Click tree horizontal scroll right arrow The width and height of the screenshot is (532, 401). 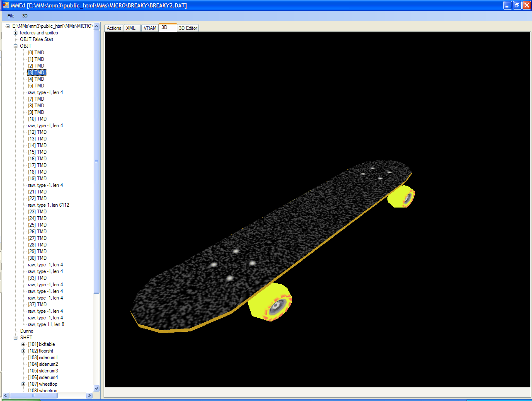(x=89, y=396)
